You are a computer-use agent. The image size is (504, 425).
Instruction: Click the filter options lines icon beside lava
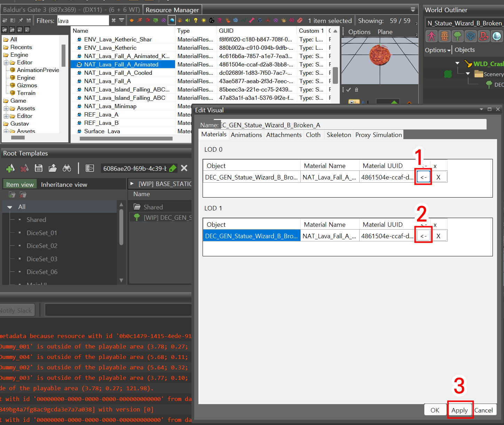coord(121,21)
